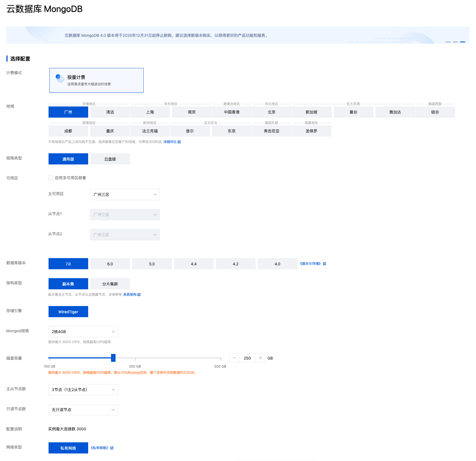Pick the 成都 region
Viewport: 476px width, 461px height.
68,131
